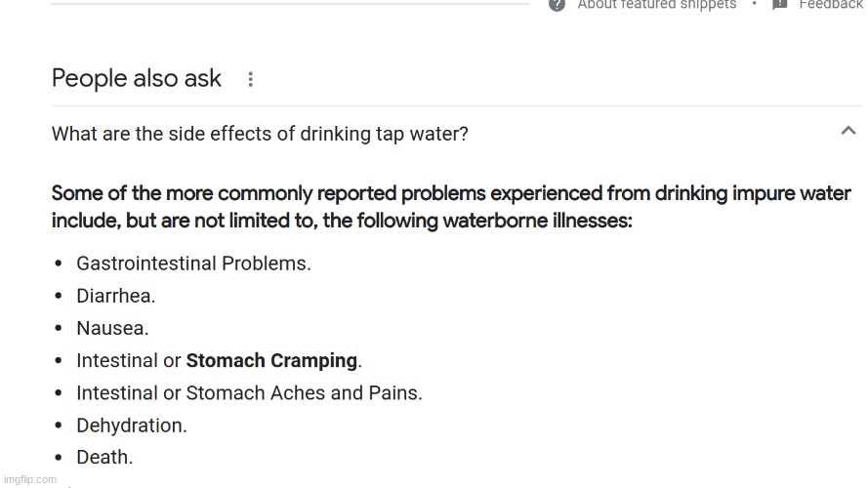Click the People also ask heading
The height and width of the screenshot is (488, 868).
(136, 78)
